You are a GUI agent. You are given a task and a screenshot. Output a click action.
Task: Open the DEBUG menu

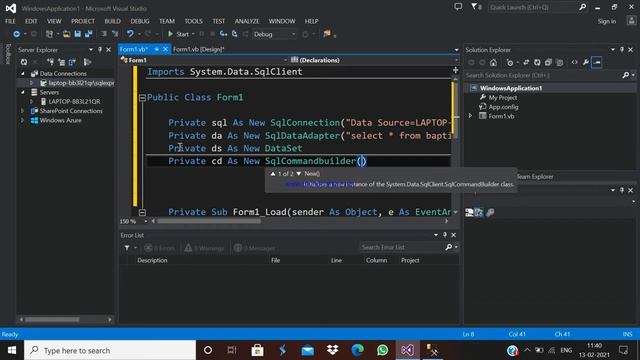pyautogui.click(x=140, y=21)
